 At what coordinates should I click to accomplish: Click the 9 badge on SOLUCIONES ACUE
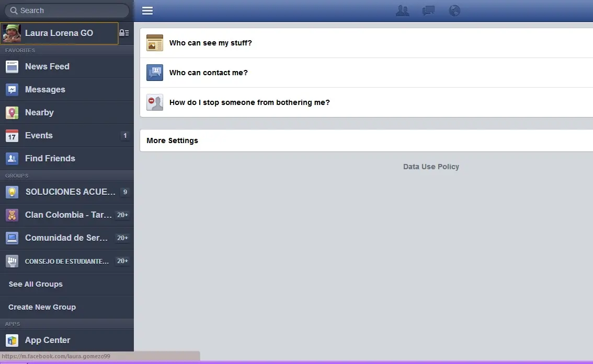pos(125,192)
